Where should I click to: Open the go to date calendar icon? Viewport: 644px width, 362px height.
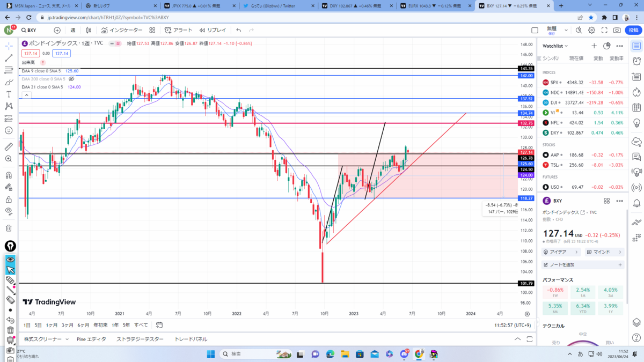tap(159, 325)
